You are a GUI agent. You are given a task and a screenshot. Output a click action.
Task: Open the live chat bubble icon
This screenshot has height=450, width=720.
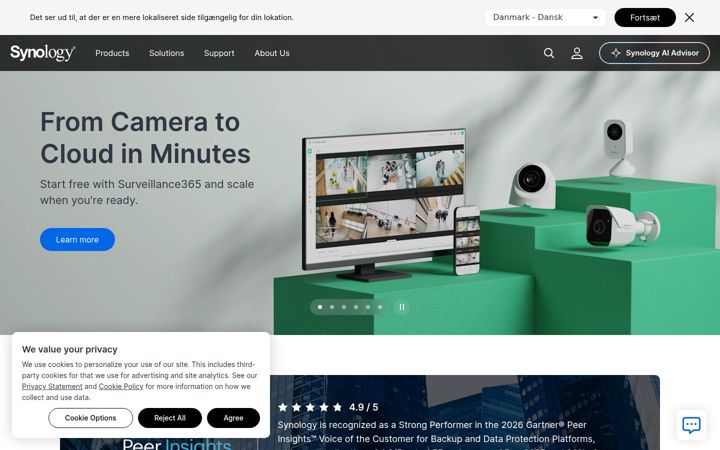(x=691, y=425)
